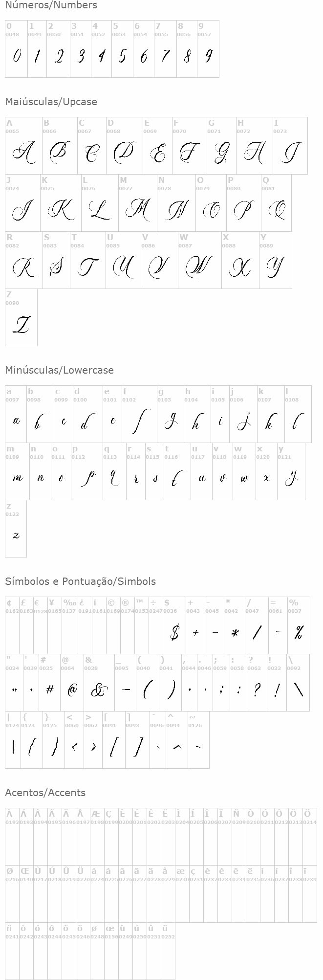Viewport: 323px width, 980px height.
Task: Click the lowercase f glyph cell
Action: click(139, 414)
